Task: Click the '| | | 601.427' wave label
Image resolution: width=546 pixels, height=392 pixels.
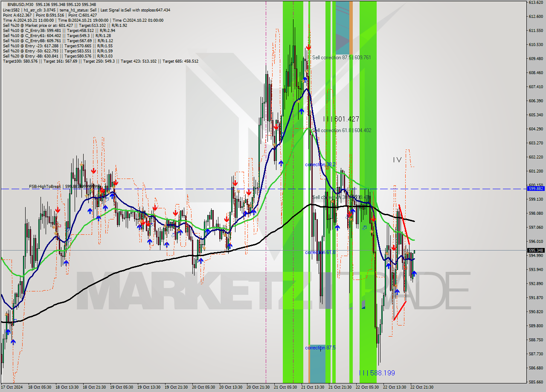Action: click(341, 119)
